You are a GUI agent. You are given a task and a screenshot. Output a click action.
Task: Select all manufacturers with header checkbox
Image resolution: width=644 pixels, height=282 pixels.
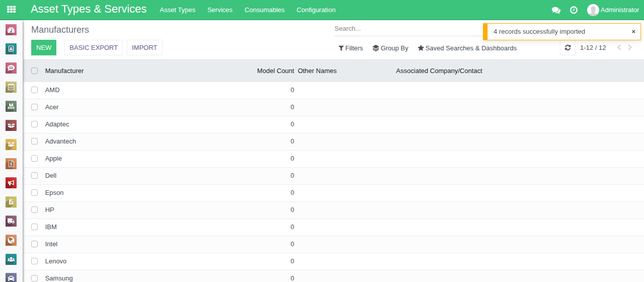point(34,71)
